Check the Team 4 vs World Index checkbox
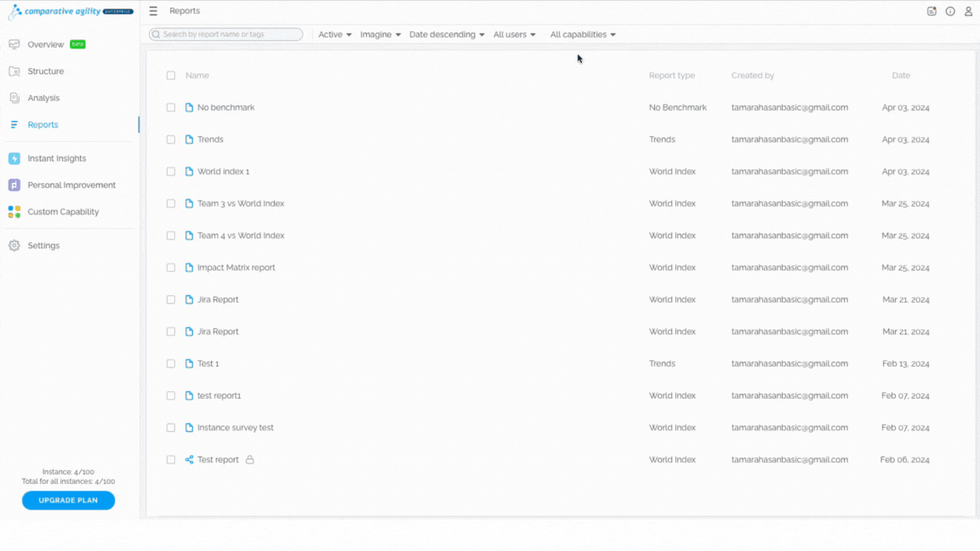Image resolution: width=980 pixels, height=551 pixels. pos(171,236)
